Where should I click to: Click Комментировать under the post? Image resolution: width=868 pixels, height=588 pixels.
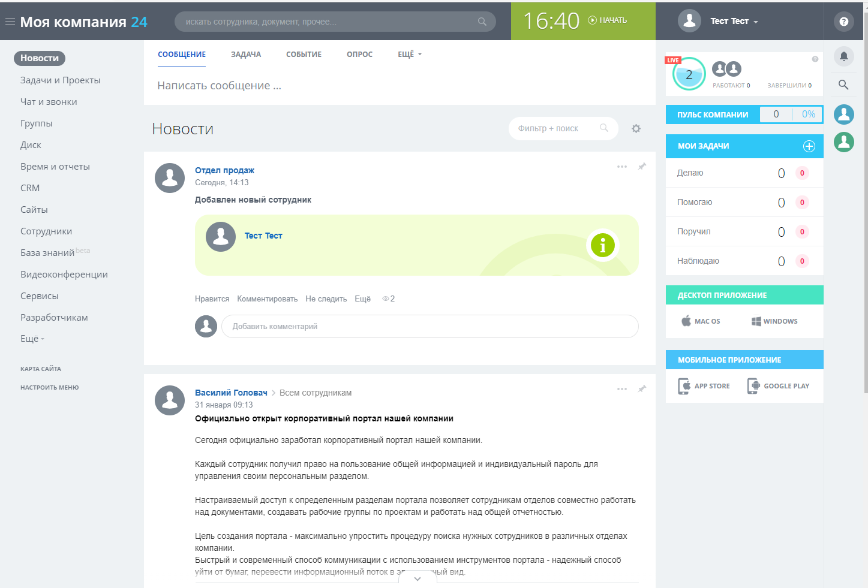coord(267,298)
